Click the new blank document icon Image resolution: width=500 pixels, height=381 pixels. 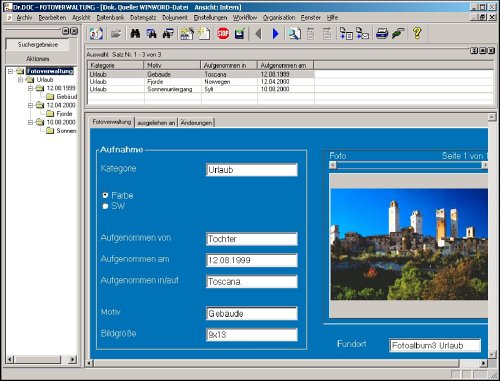[x=204, y=34]
